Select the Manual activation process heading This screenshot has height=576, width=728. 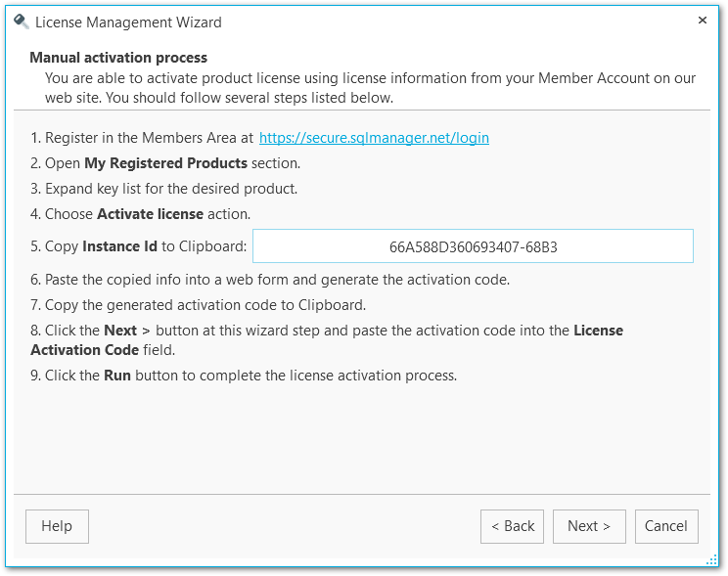(118, 59)
